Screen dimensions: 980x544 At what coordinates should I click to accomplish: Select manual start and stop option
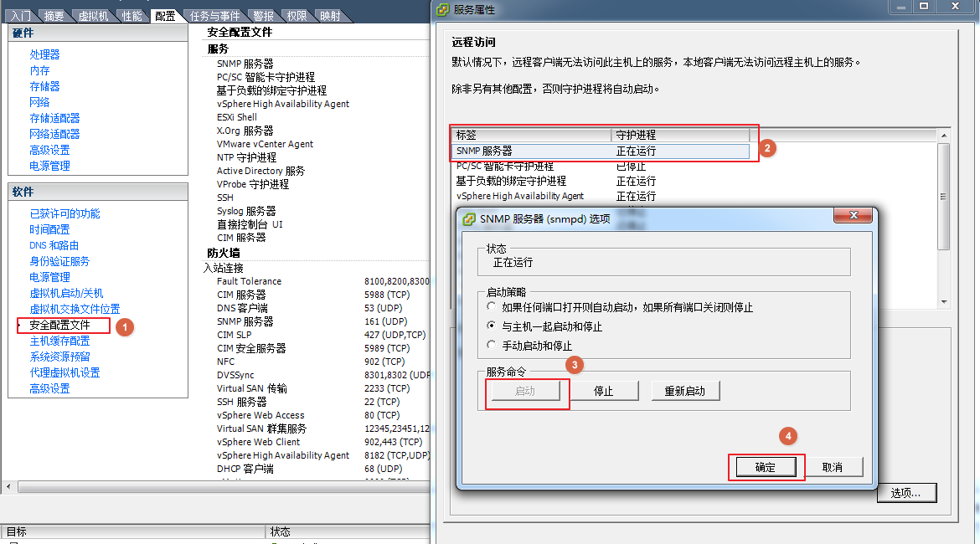(x=491, y=345)
